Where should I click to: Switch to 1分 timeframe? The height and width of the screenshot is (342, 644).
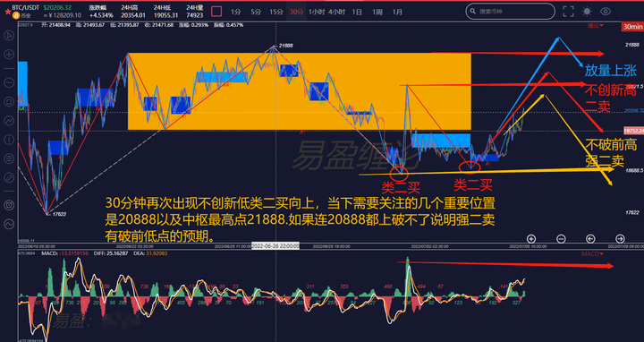(236, 12)
